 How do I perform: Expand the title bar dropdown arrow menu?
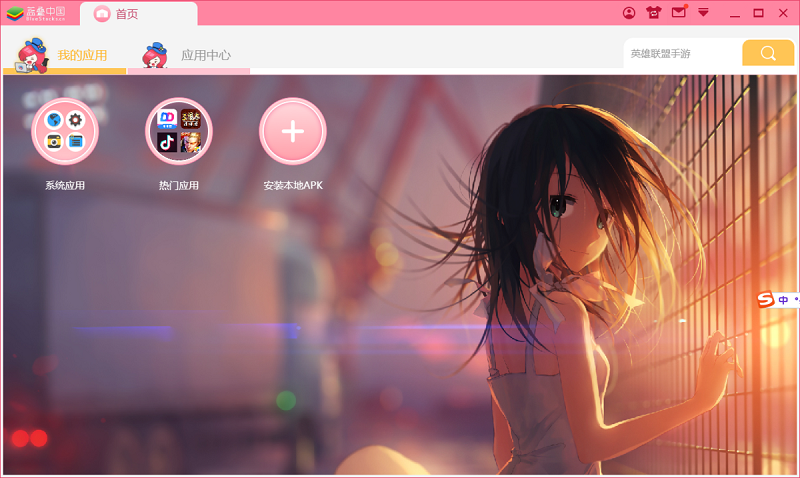click(704, 12)
